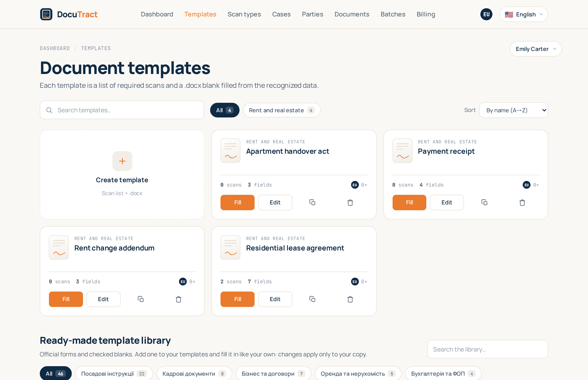Click the Apartment handover act document thumbnail
The image size is (588, 380).
click(x=230, y=151)
